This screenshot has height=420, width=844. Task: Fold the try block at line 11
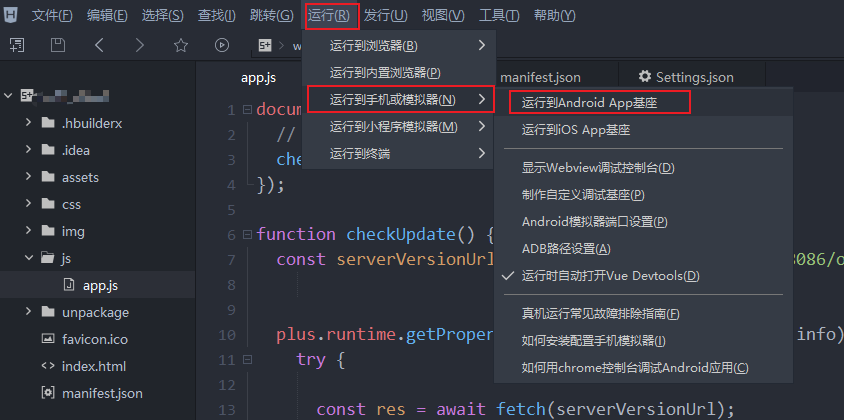247,360
